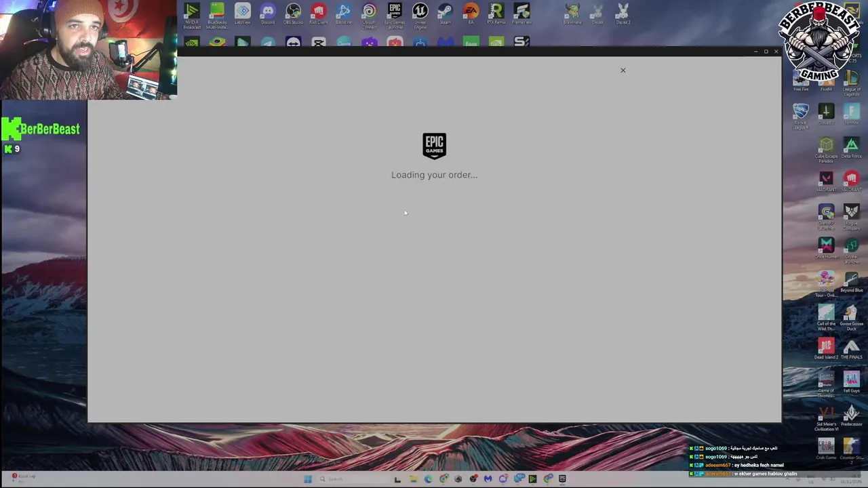Open the Beyond Blue desktop shortcut
The height and width of the screenshot is (488, 868).
pyautogui.click(x=852, y=282)
